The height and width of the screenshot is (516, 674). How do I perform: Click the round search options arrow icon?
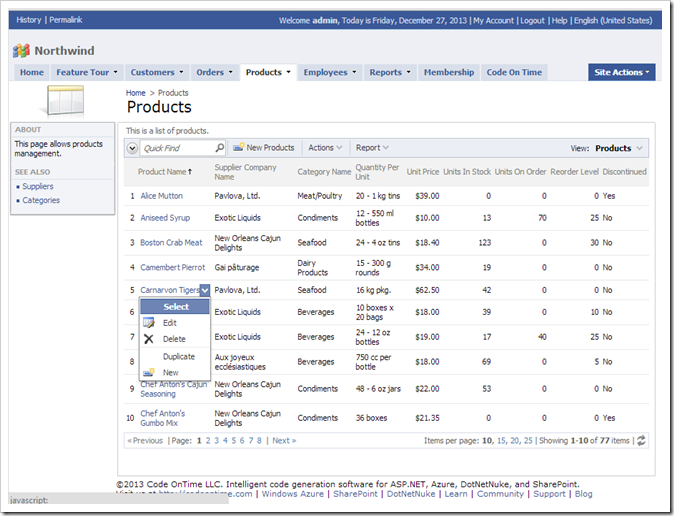[133, 148]
